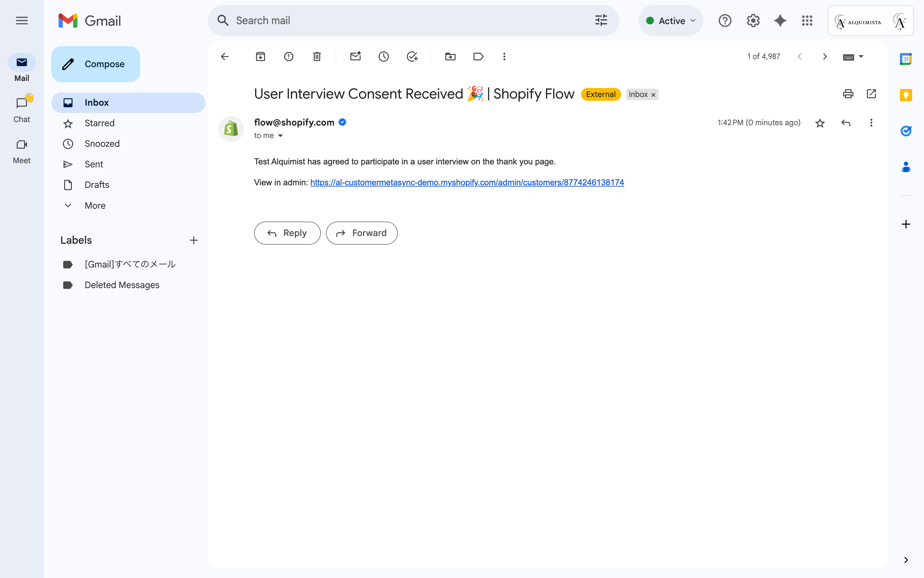Report this email as spam
Screen dimensions: 924x578
click(289, 57)
